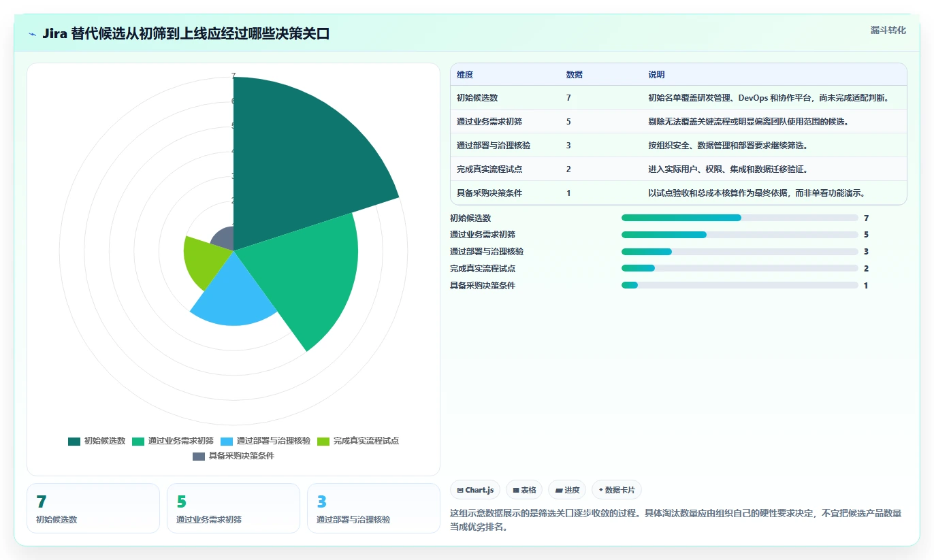Click description starting 按组织安全
The width and height of the screenshot is (934, 560).
728,146
